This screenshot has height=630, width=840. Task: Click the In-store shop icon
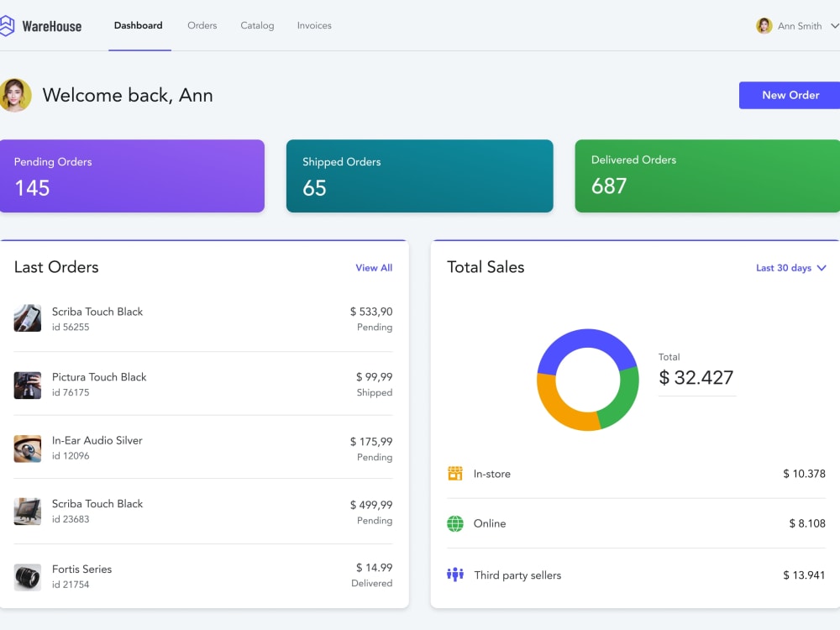(x=454, y=474)
